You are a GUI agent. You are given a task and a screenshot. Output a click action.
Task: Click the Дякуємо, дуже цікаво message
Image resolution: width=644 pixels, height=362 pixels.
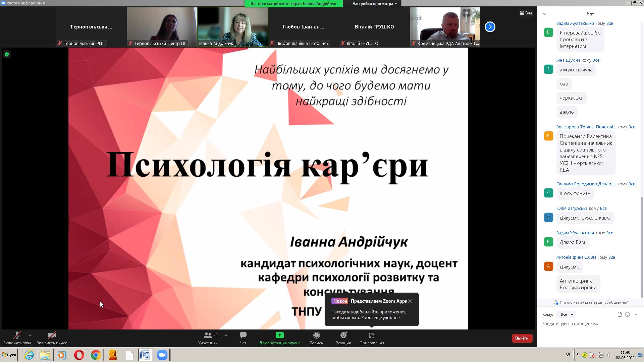pyautogui.click(x=585, y=218)
